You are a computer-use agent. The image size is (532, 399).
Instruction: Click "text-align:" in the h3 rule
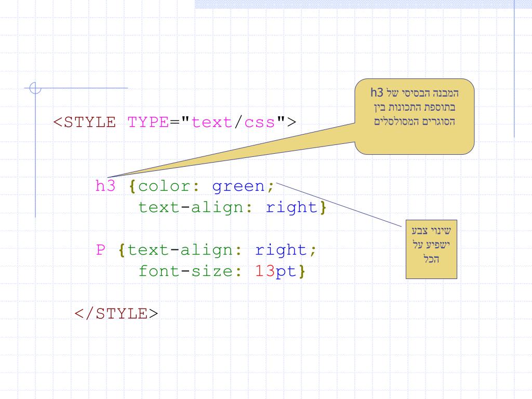[x=195, y=207]
